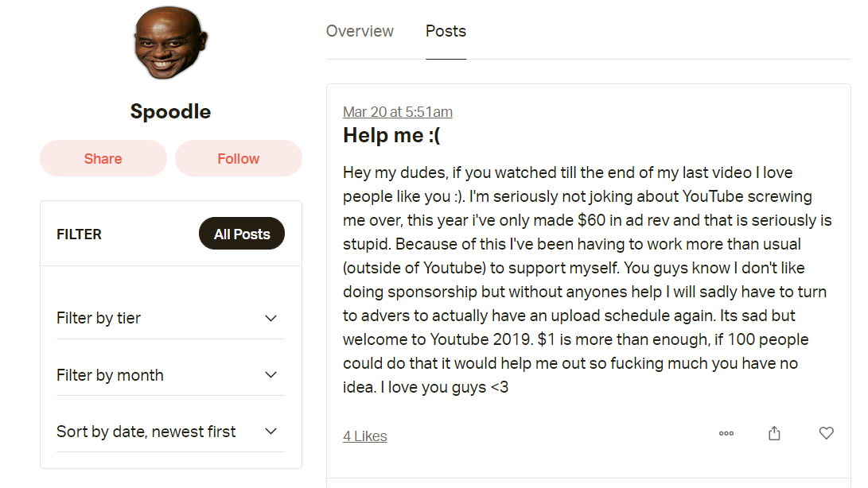Select the Posts tab
This screenshot has height=488, width=868.
[x=446, y=31]
